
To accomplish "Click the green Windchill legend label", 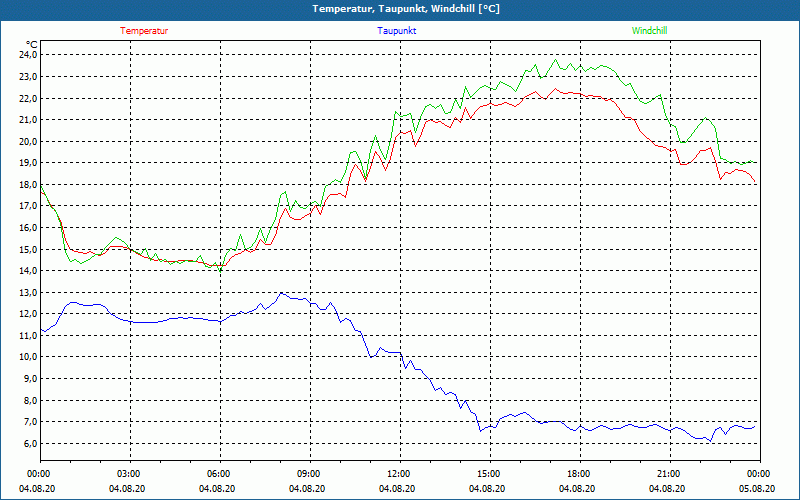I will [649, 31].
